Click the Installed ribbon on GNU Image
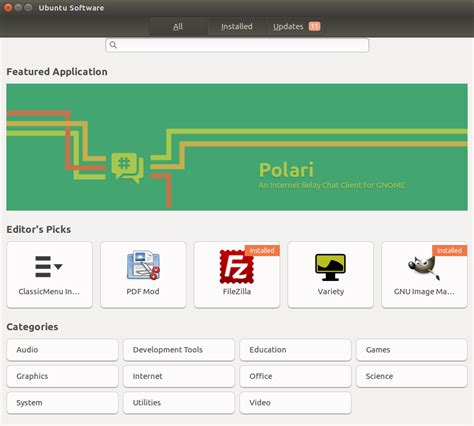Image resolution: width=474 pixels, height=426 pixels. pyautogui.click(x=450, y=250)
